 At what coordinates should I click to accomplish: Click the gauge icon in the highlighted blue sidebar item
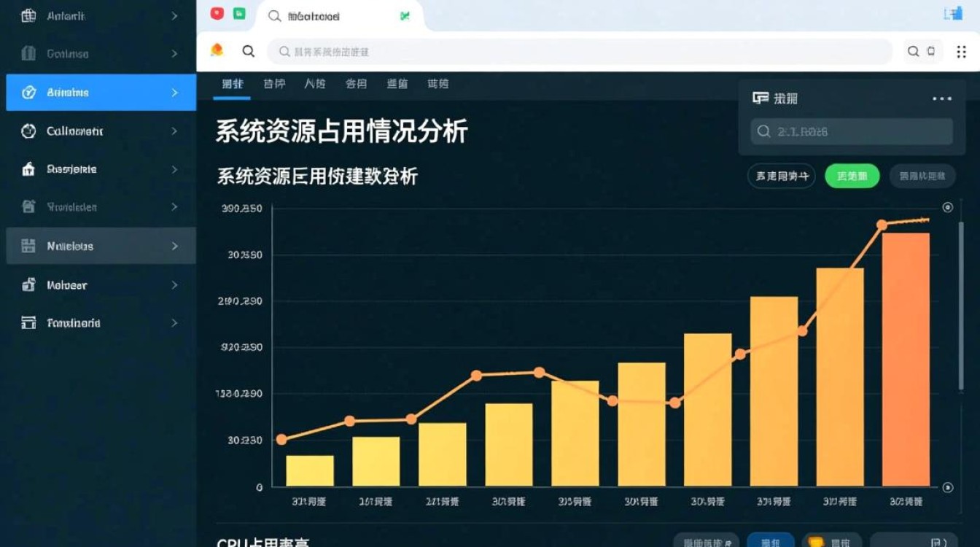tap(28, 93)
